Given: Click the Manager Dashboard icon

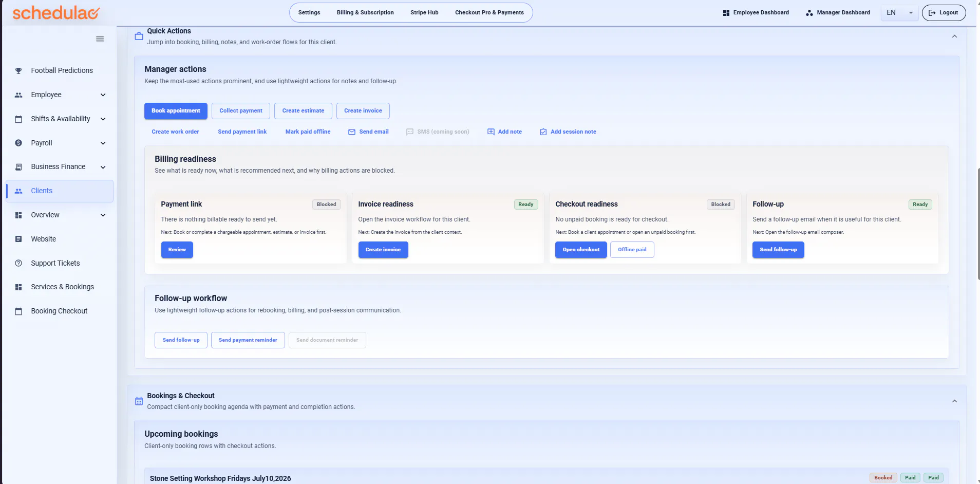Looking at the screenshot, I should click(x=809, y=13).
